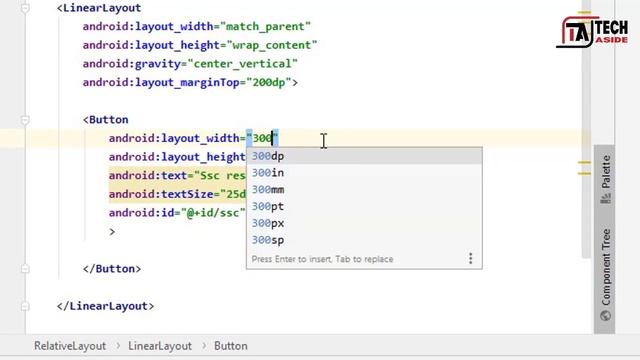Toggle fold marker at closing Button tag
This screenshot has width=640, height=360.
point(25,269)
